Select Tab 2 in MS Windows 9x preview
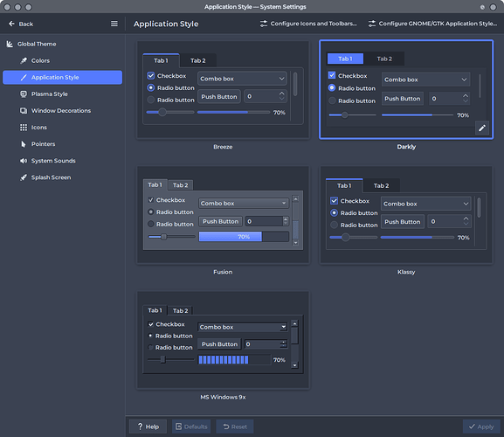The image size is (504, 437). (x=180, y=310)
